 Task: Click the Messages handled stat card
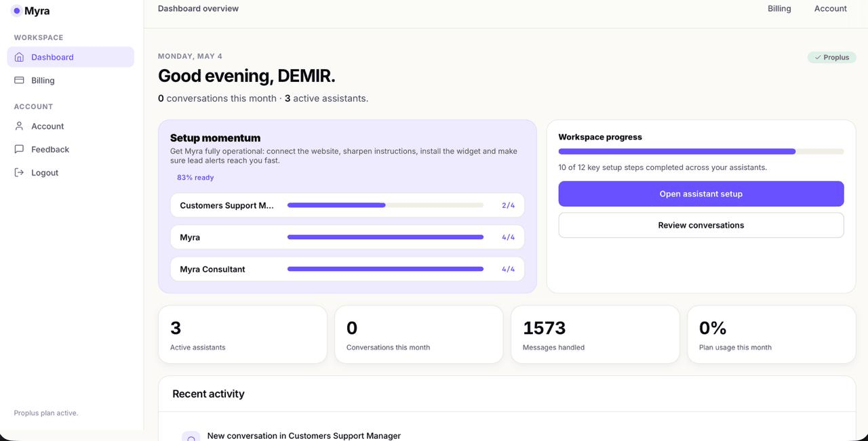(595, 335)
